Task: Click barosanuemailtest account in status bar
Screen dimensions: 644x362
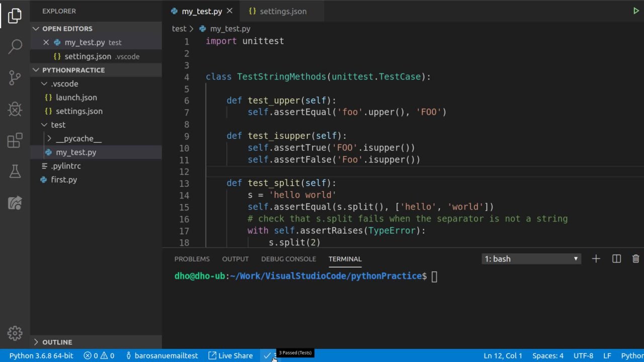Action: pyautogui.click(x=162, y=355)
